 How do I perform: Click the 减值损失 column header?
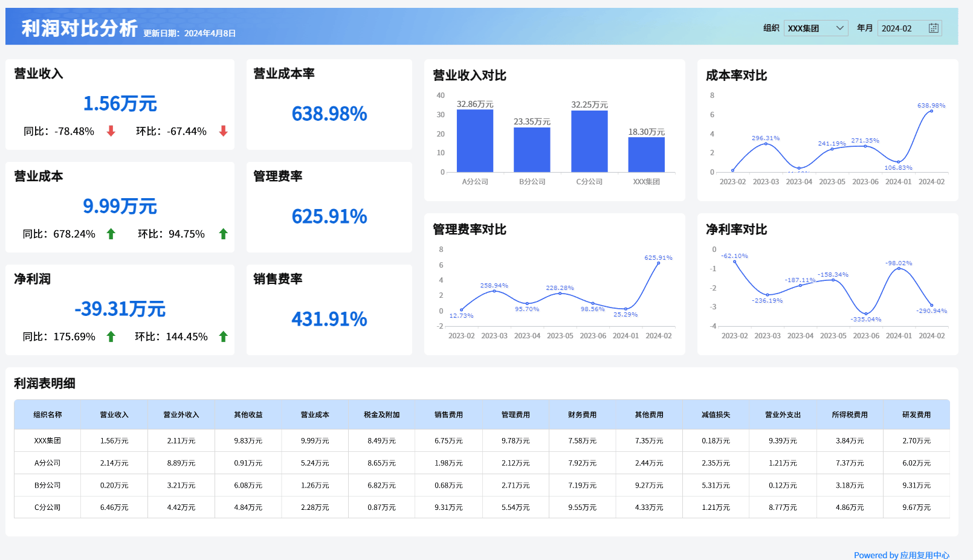(716, 414)
